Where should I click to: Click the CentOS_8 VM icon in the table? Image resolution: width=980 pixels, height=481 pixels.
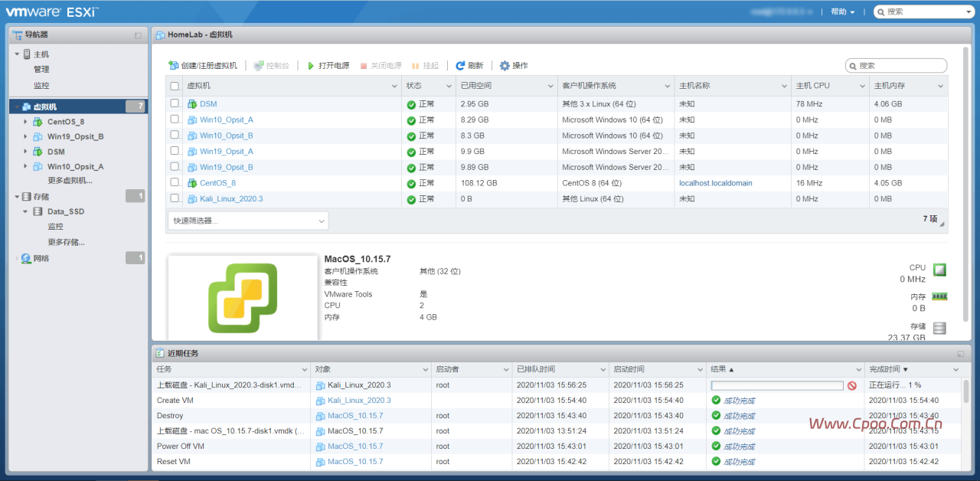(x=192, y=183)
